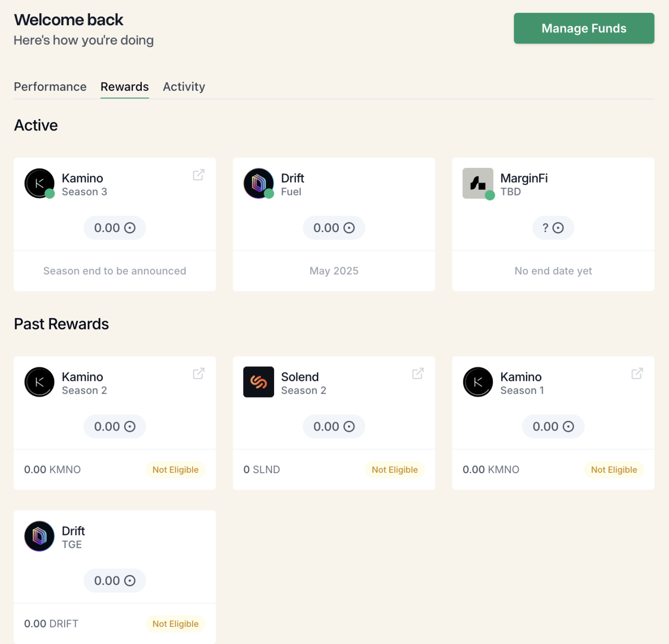The height and width of the screenshot is (644, 669).
Task: Open Kamino Season 3 external link icon
Action: [198, 175]
